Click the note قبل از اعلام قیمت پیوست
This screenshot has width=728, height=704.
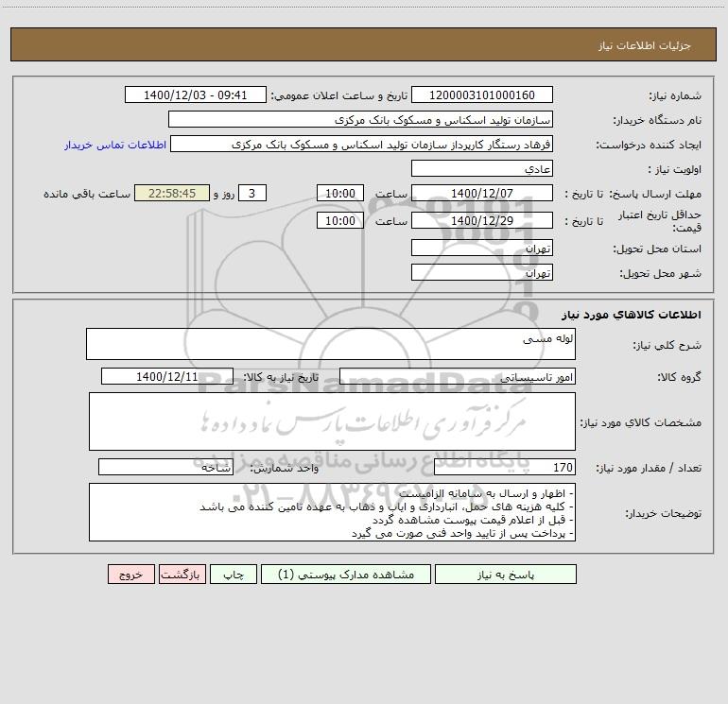point(473,521)
